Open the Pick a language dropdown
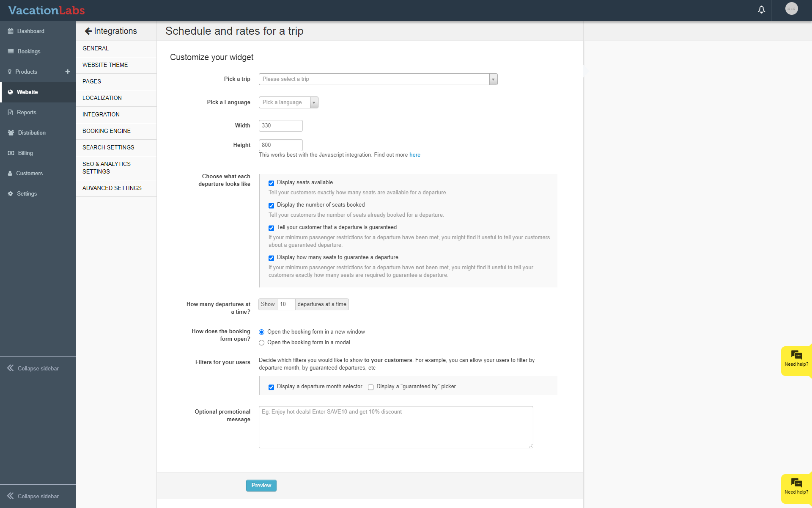This screenshot has height=508, width=812. 288,102
